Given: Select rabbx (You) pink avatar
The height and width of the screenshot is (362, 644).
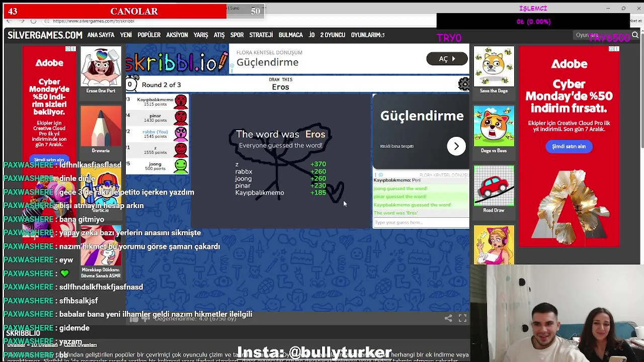Looking at the screenshot, I should click(181, 134).
